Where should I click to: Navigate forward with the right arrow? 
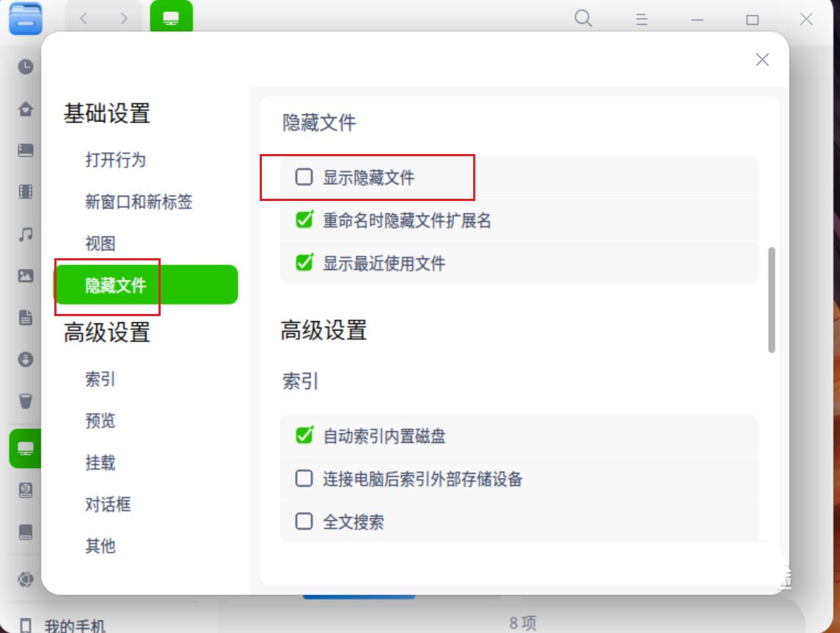124,19
